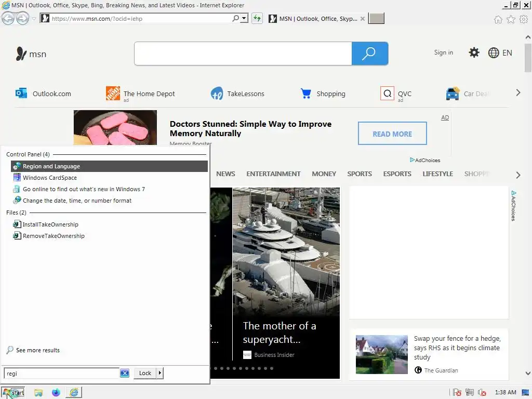Open the ENTERTAINMENT category tab
The image size is (532, 399).
click(x=273, y=174)
